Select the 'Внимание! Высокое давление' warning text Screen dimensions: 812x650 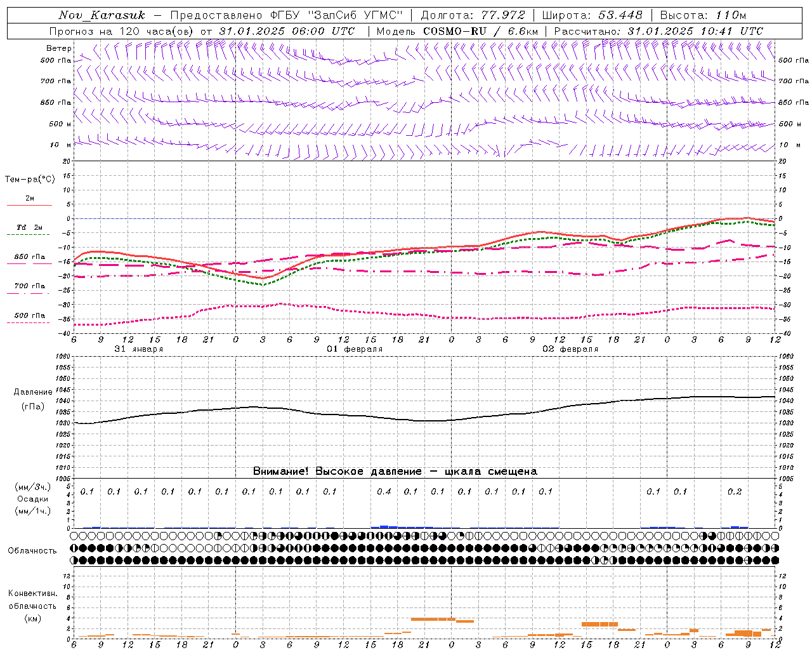click(x=337, y=472)
